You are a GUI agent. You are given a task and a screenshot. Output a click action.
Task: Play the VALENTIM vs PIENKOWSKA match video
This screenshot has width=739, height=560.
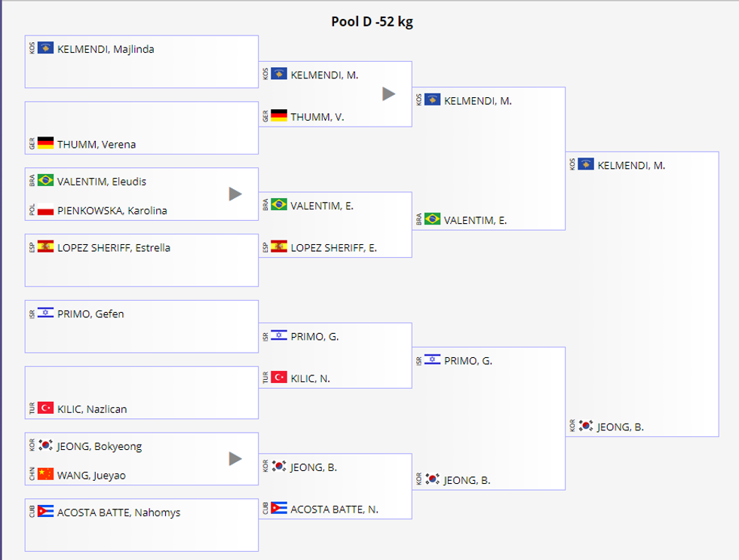tap(235, 194)
